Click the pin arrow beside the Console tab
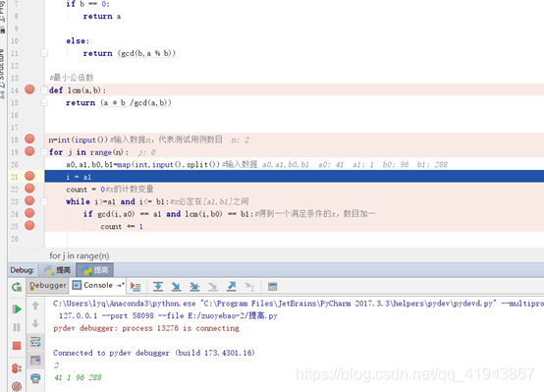Image resolution: width=544 pixels, height=392 pixels. coord(121,286)
